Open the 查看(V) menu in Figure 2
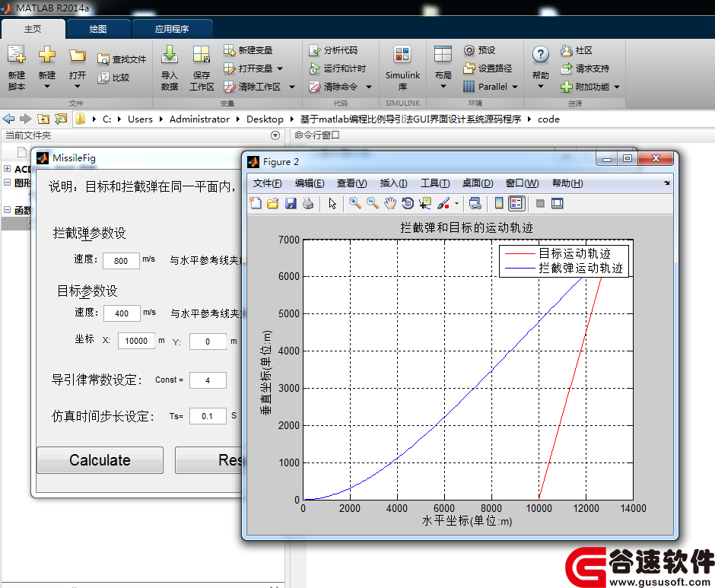 pyautogui.click(x=352, y=183)
